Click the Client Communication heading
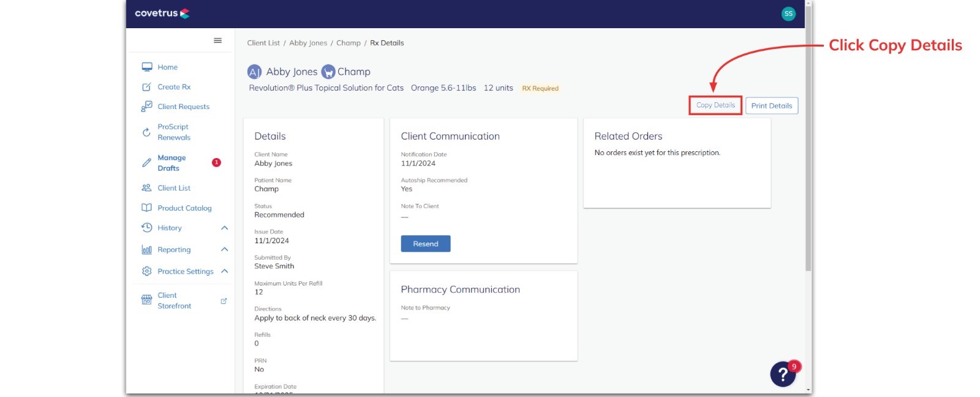The width and height of the screenshot is (980, 397). pos(450,136)
